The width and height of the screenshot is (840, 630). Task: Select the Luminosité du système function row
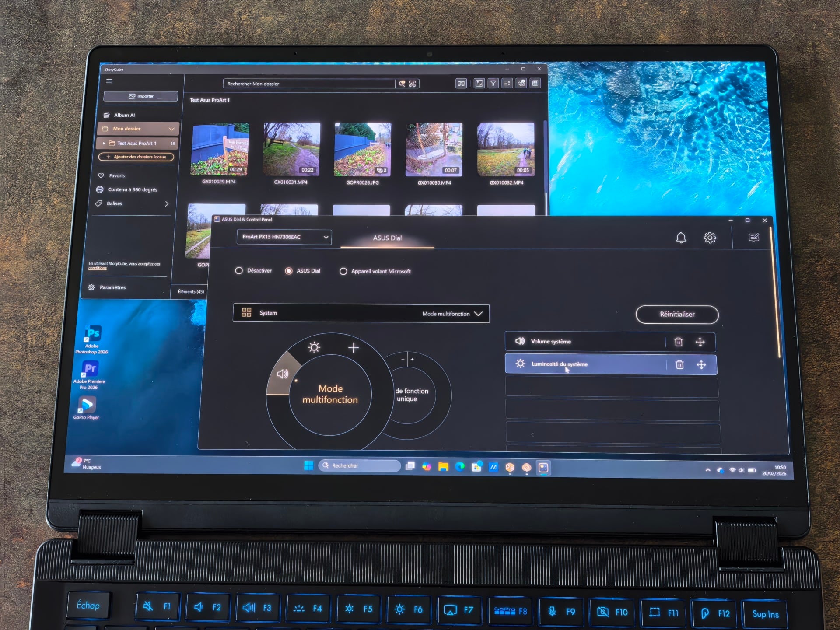pyautogui.click(x=611, y=364)
